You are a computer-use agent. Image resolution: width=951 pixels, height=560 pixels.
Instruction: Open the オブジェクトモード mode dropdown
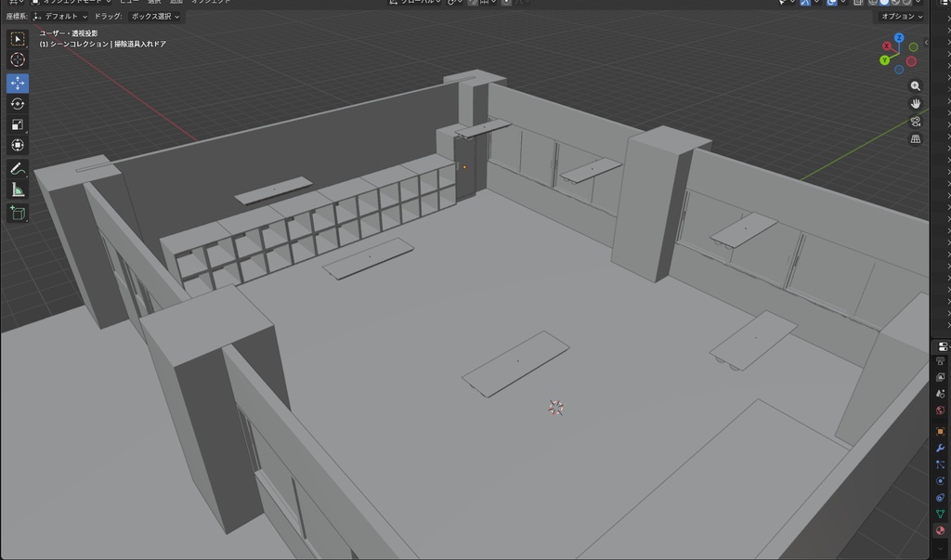coord(71,2)
